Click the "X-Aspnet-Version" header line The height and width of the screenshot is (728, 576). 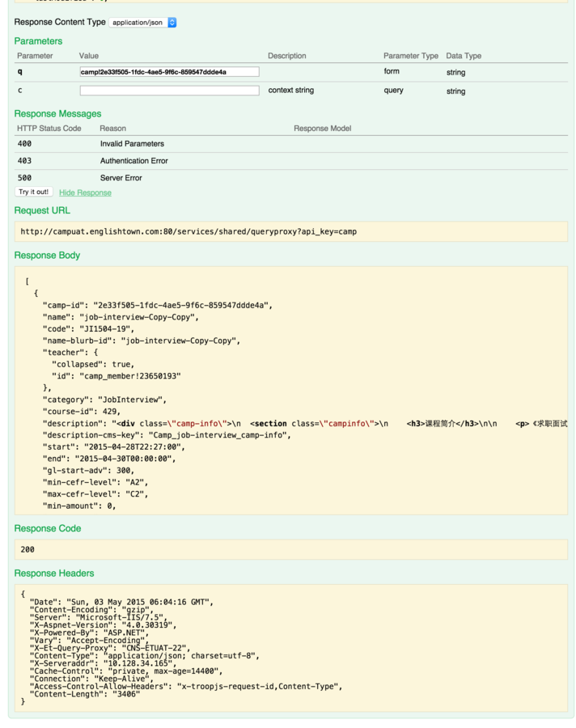pyautogui.click(x=103, y=625)
